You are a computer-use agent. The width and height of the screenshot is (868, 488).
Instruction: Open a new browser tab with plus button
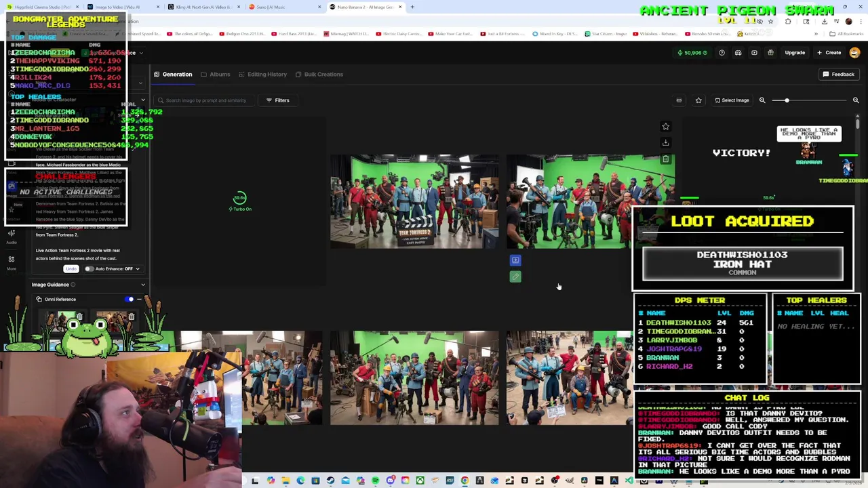[412, 7]
